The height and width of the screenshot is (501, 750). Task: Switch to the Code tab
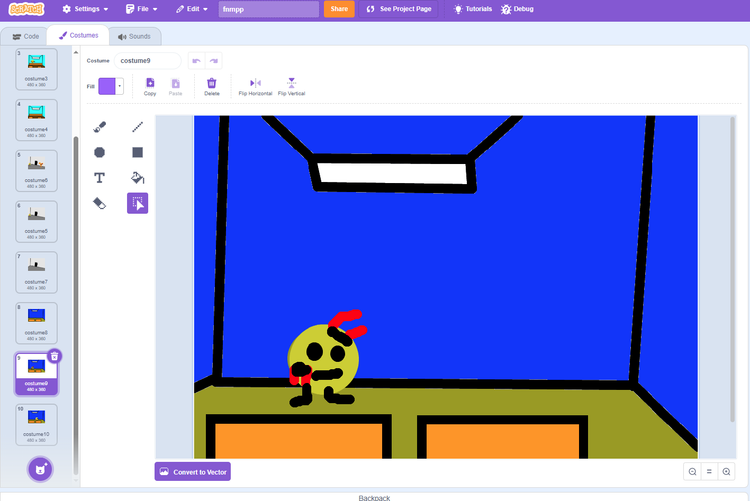tap(25, 36)
